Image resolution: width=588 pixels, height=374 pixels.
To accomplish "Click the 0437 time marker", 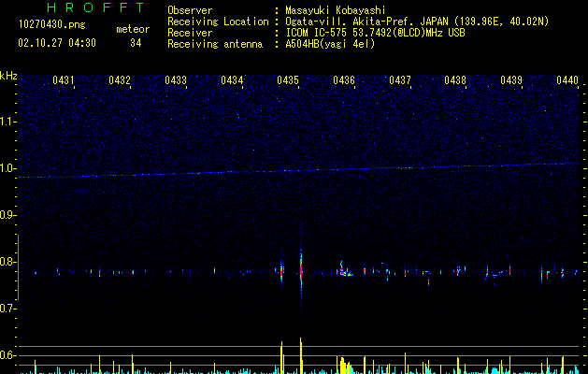I will pyautogui.click(x=400, y=80).
